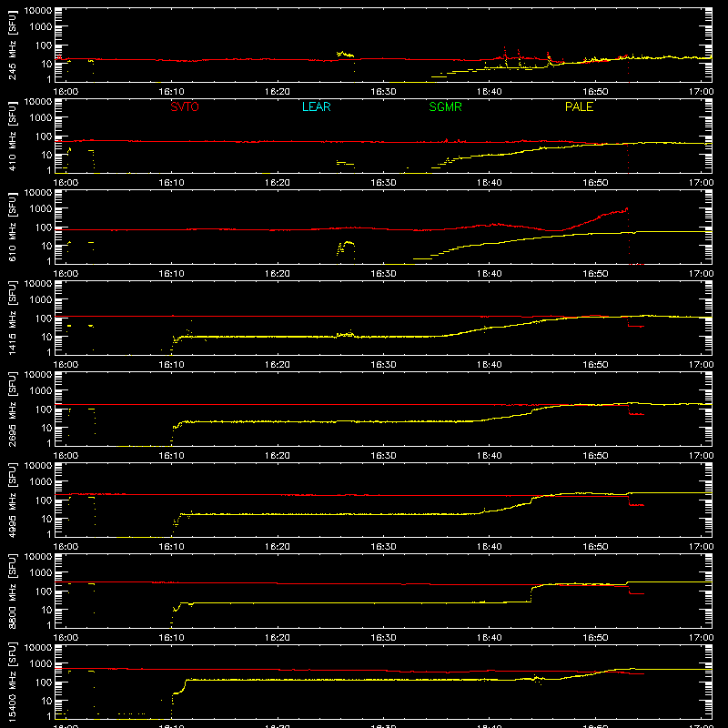
Task: Click the 10 y-axis value in 8800 MHz panel
Action: pyautogui.click(x=46, y=610)
